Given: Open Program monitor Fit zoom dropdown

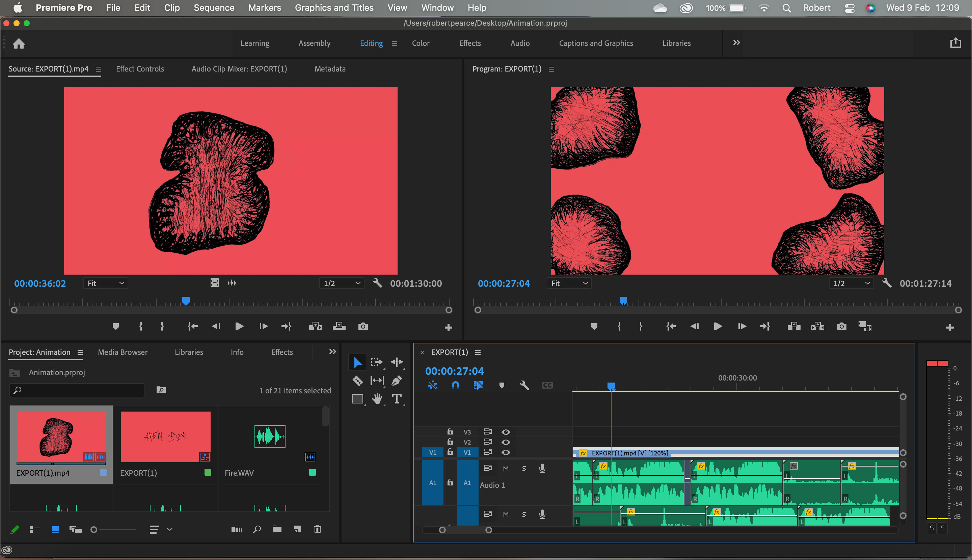Looking at the screenshot, I should [569, 283].
